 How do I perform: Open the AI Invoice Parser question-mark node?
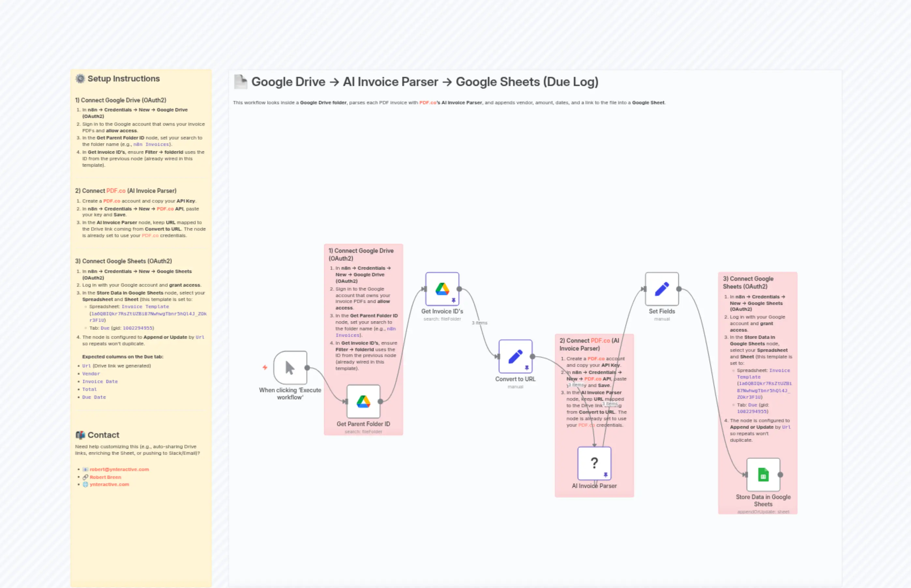[x=594, y=462]
